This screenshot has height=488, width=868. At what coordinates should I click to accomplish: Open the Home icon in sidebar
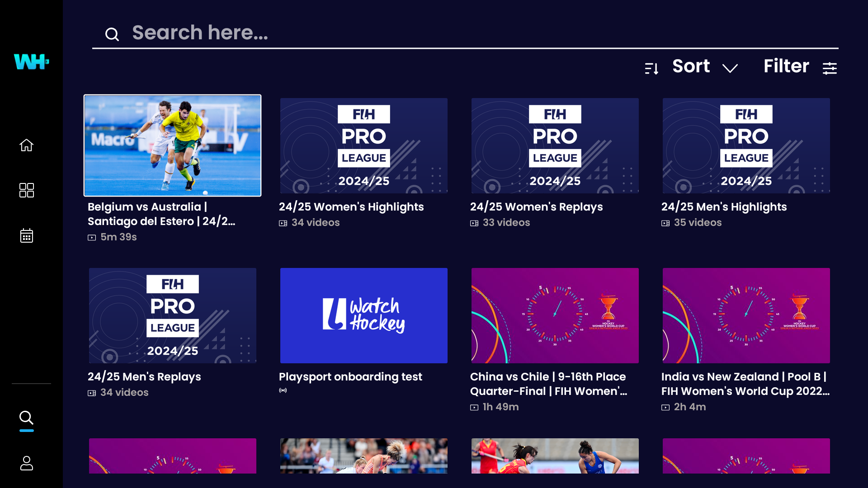pyautogui.click(x=26, y=145)
